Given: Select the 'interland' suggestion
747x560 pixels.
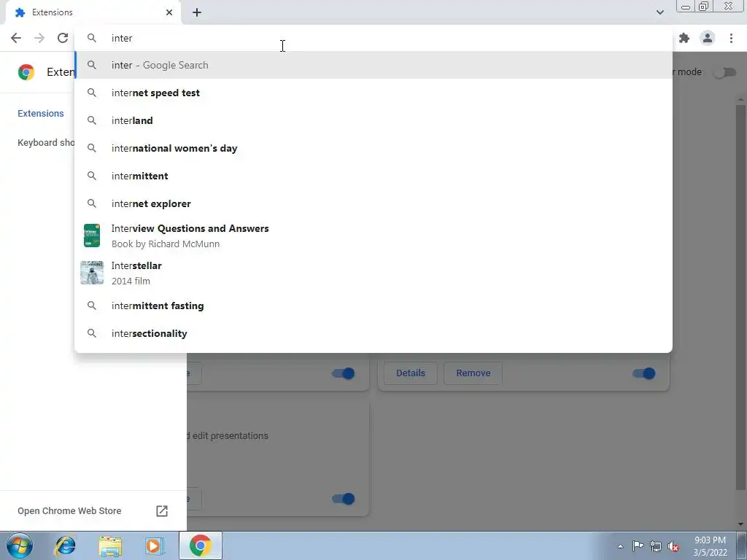Looking at the screenshot, I should (373, 120).
